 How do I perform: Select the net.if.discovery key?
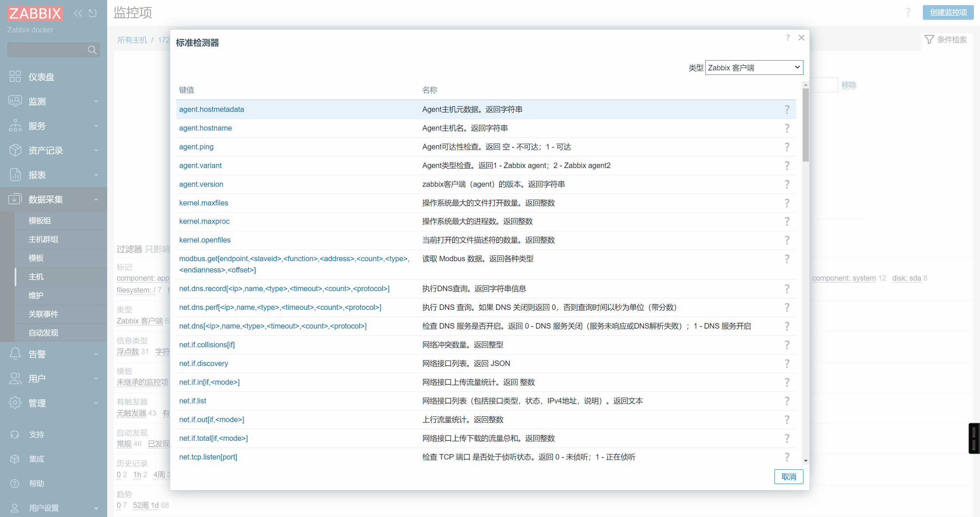click(203, 363)
